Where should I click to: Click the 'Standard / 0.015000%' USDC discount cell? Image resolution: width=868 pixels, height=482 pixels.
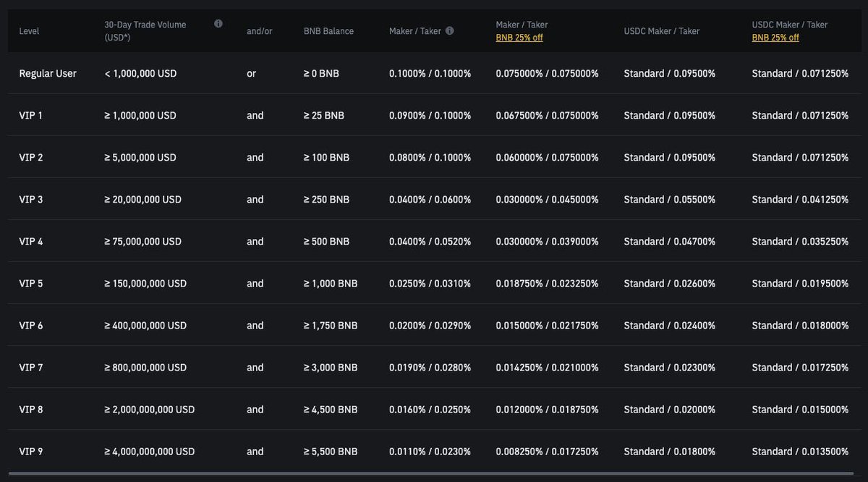coord(801,409)
